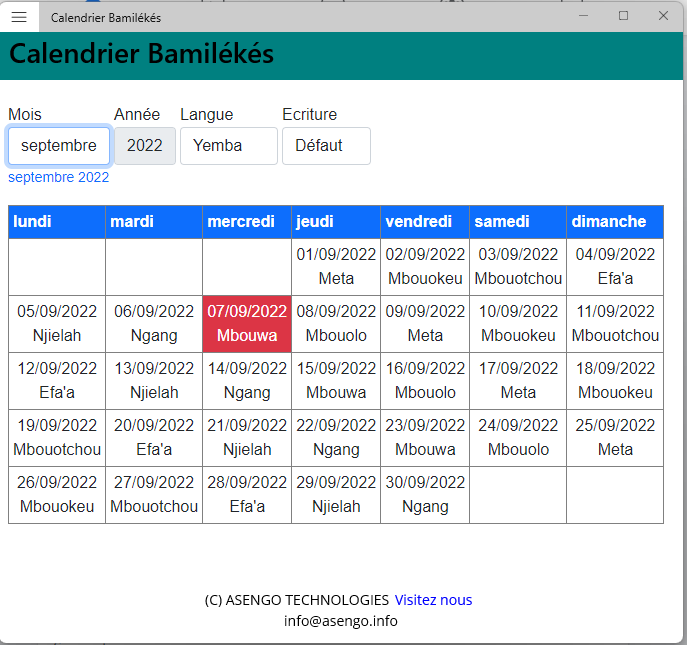Screen dimensions: 687x645
Task: Open the Mois dropdown showing septembre
Action: (x=59, y=146)
